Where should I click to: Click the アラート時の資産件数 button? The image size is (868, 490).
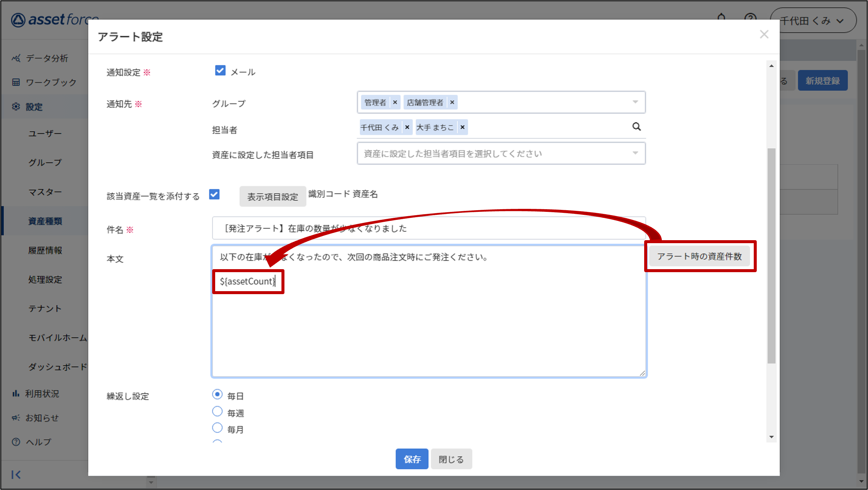(x=699, y=256)
